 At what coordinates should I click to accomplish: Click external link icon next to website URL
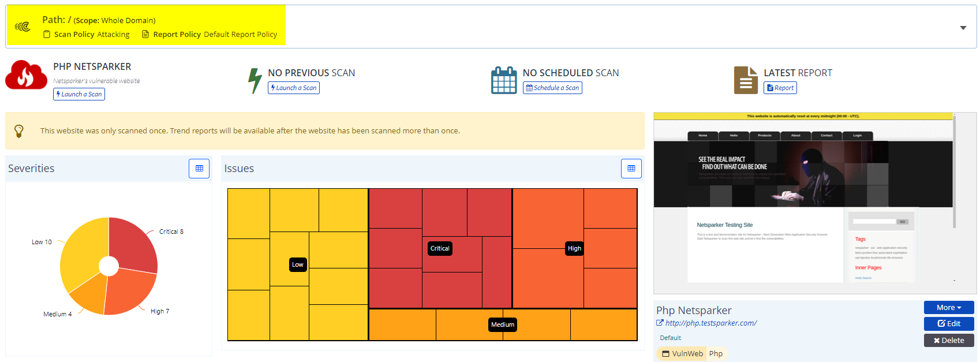[660, 323]
